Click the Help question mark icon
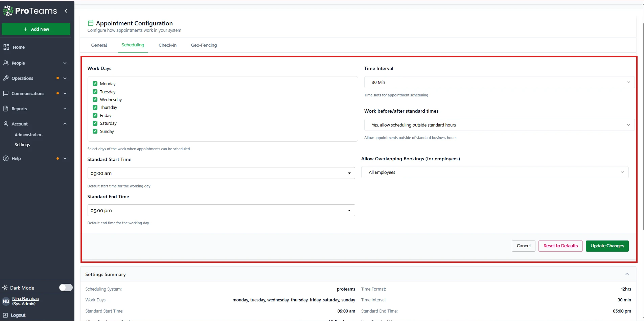This screenshot has width=644, height=321. coord(6,158)
